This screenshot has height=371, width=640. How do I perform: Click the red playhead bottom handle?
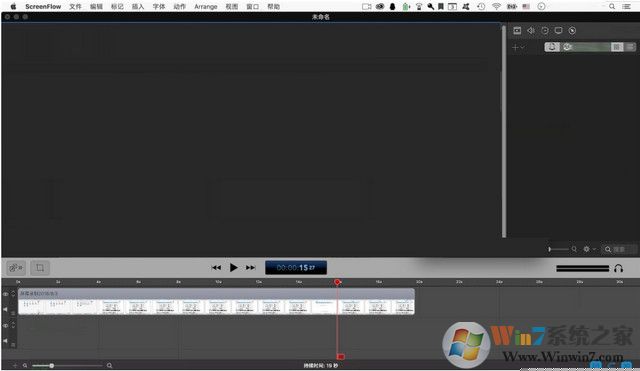[x=340, y=357]
